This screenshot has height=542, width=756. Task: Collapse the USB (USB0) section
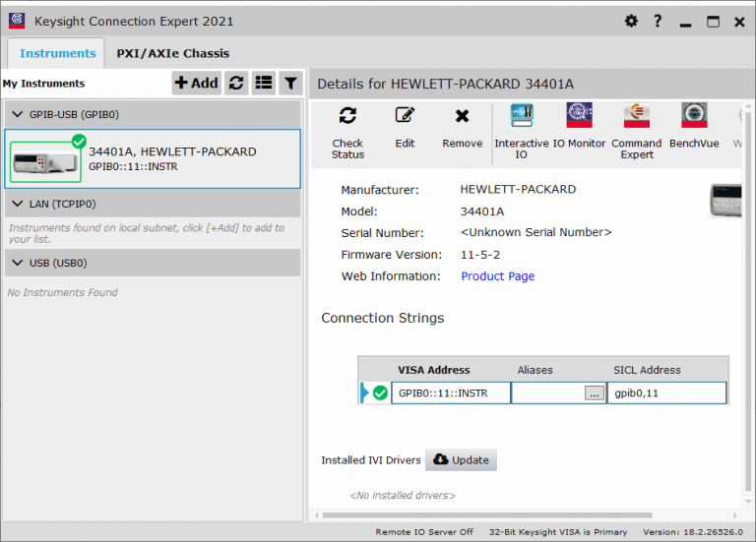tap(18, 264)
